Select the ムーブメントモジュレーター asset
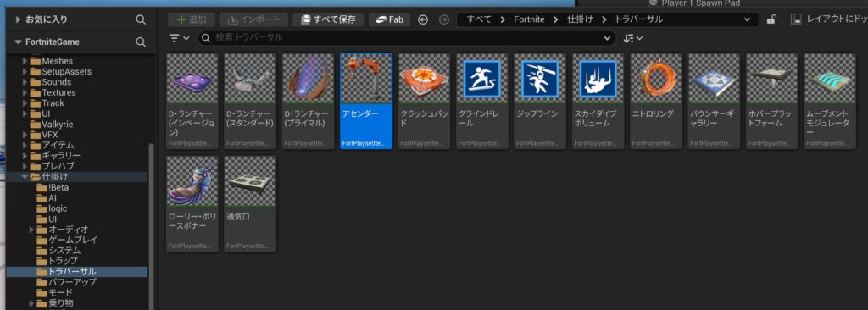This screenshot has width=868, height=310. click(830, 101)
